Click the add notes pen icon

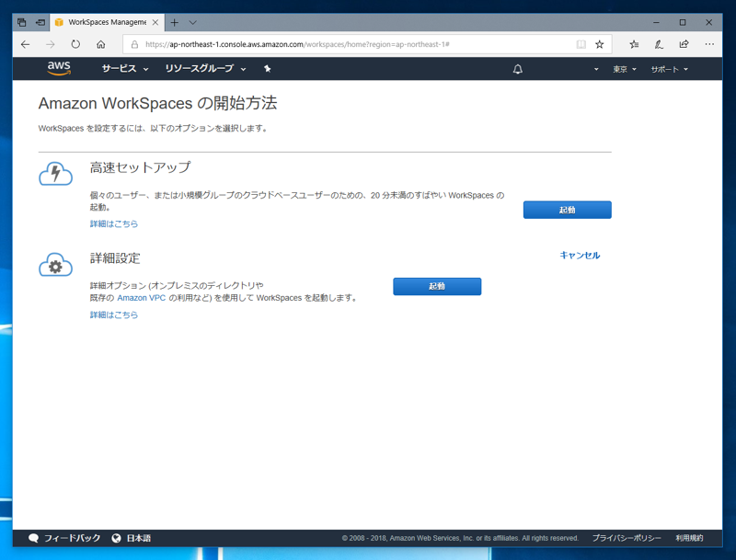(x=659, y=44)
